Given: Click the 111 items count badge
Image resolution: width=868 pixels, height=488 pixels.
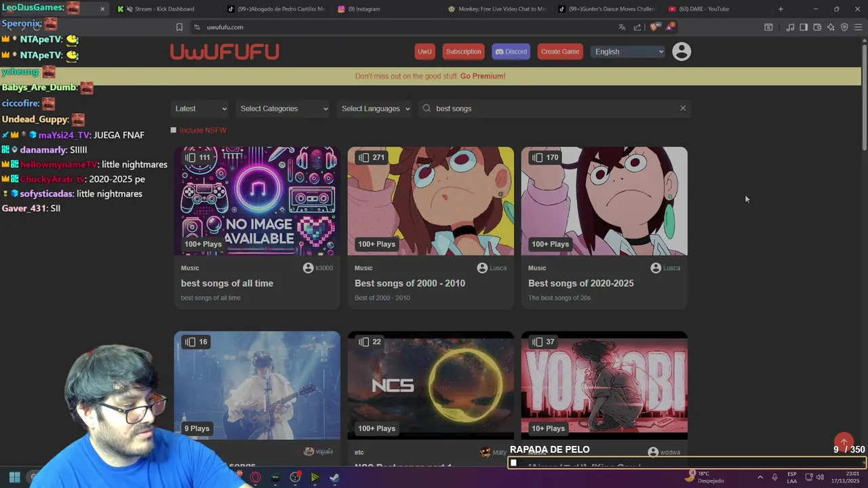Looking at the screenshot, I should click(197, 157).
